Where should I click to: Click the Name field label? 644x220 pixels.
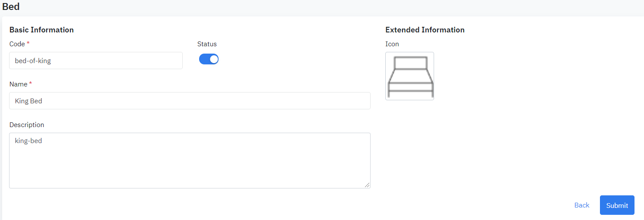(18, 84)
